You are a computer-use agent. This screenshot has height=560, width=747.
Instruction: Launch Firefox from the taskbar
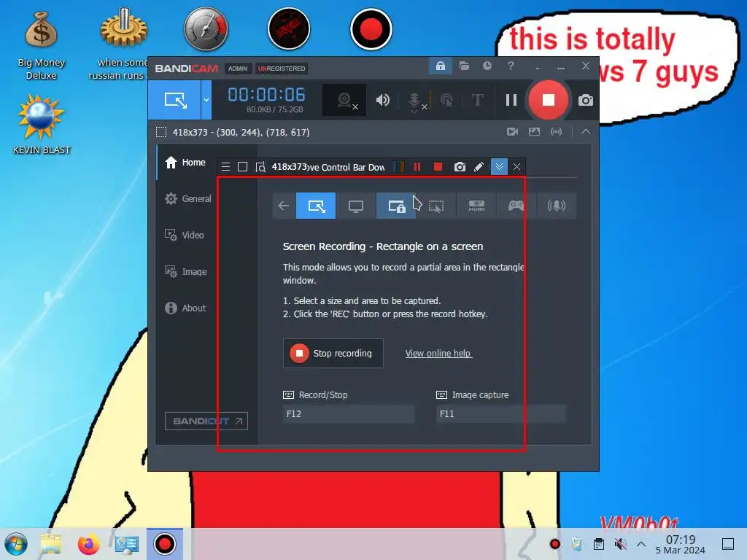click(x=88, y=544)
